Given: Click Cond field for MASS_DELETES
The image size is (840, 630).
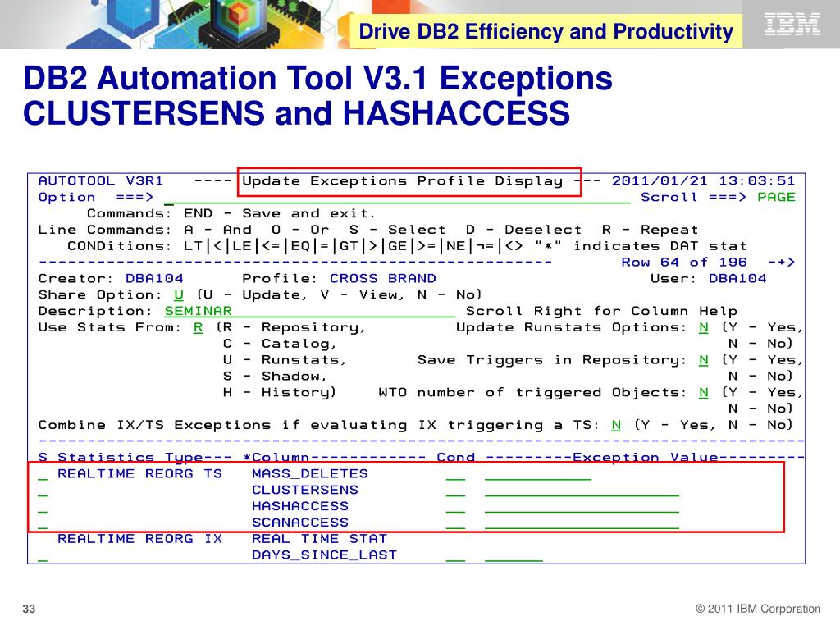Looking at the screenshot, I should (x=455, y=474).
